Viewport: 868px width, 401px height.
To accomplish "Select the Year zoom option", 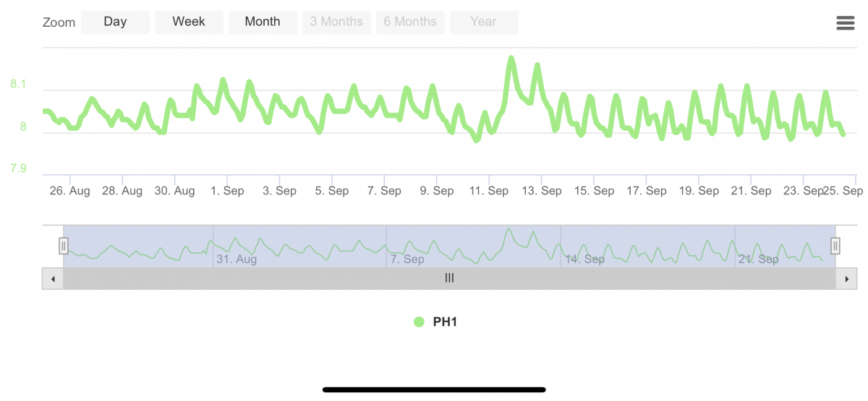I will 483,22.
